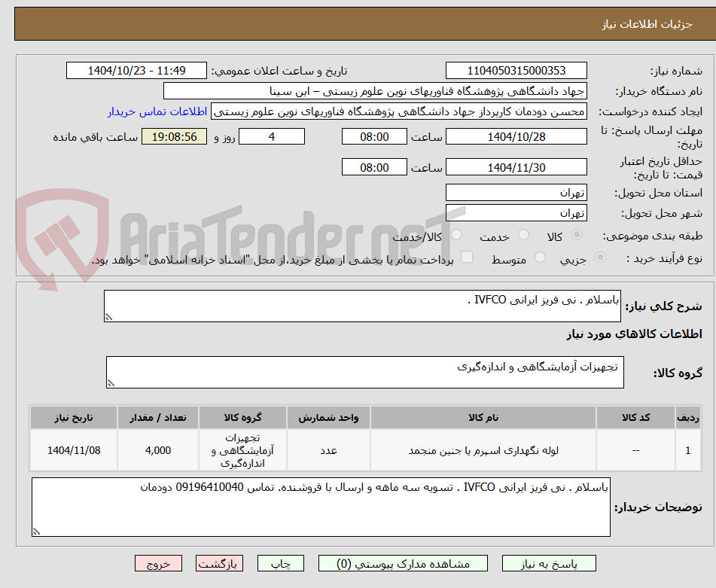This screenshot has width=716, height=588.
Task: Select the کالا/خدمت radio button
Action: [x=456, y=235]
